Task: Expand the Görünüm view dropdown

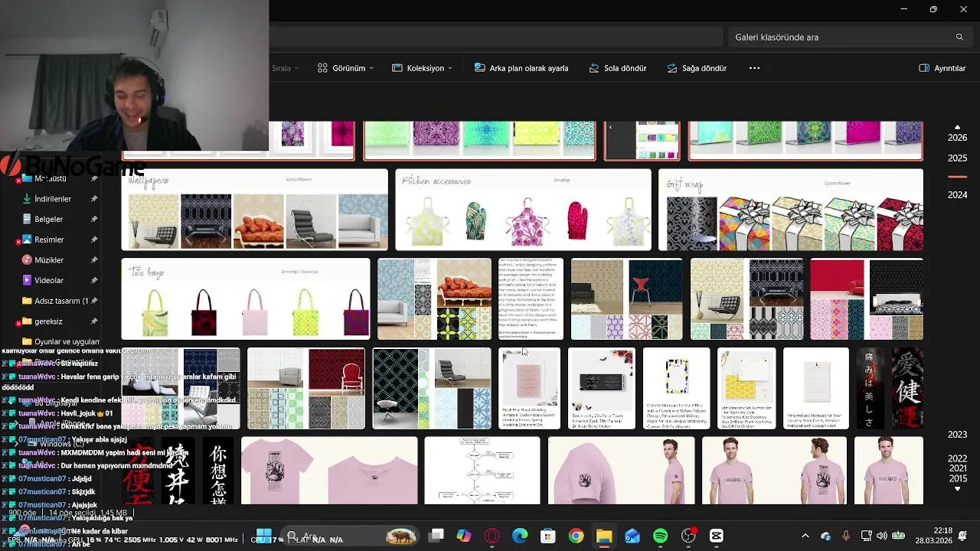Action: point(346,68)
